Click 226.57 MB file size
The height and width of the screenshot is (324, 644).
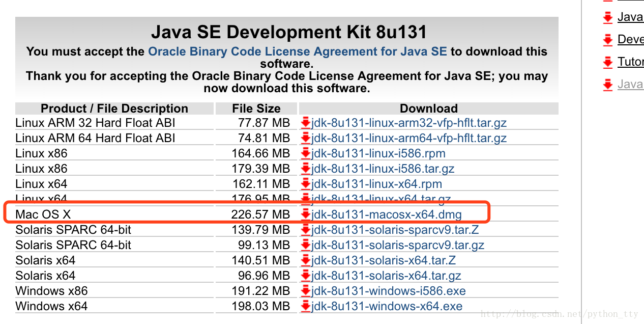pos(260,214)
